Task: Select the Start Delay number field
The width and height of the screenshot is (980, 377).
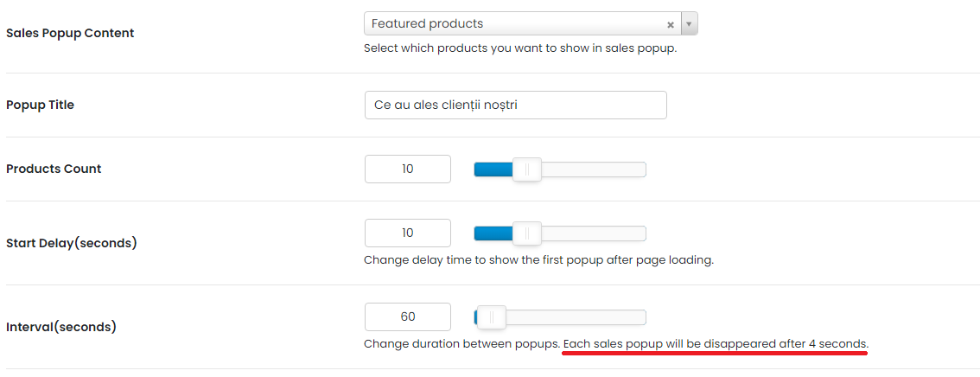Action: tap(408, 233)
